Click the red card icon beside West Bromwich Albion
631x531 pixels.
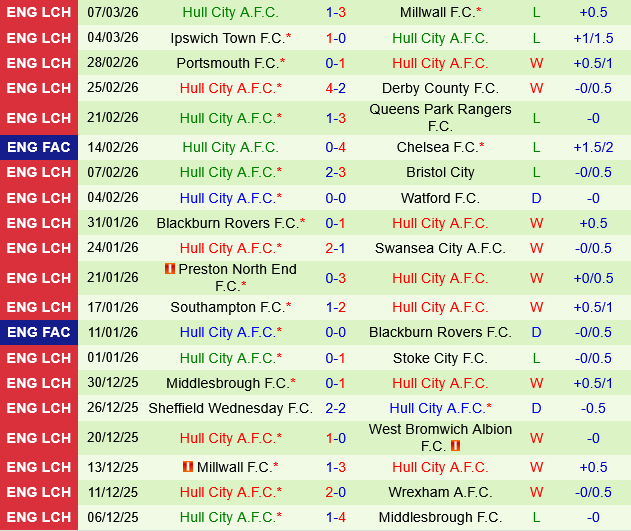click(x=455, y=446)
